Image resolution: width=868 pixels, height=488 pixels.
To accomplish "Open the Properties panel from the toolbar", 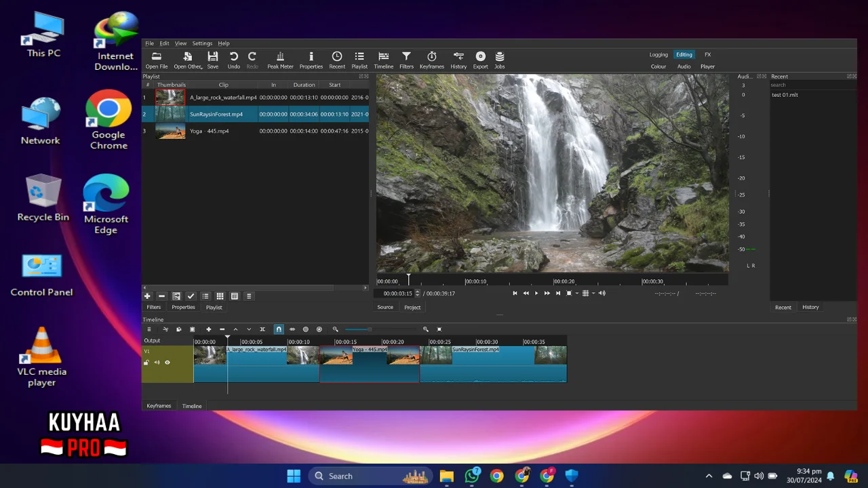I will pyautogui.click(x=311, y=60).
